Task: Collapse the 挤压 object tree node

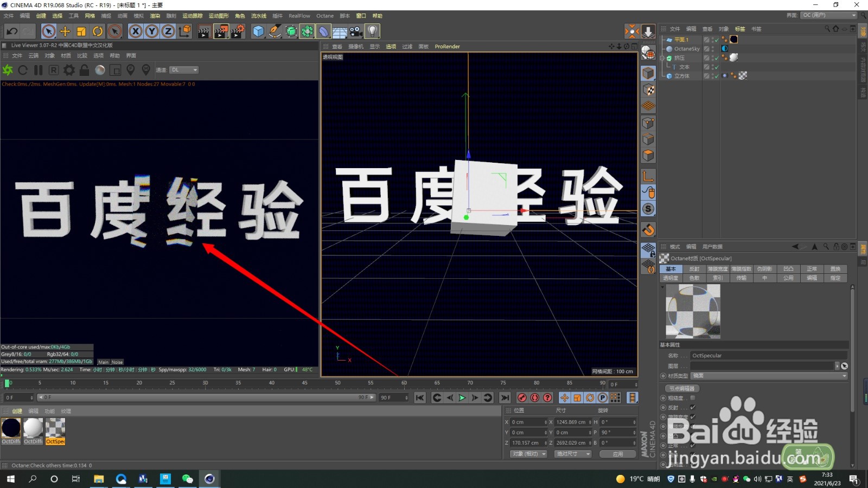Action: point(662,58)
